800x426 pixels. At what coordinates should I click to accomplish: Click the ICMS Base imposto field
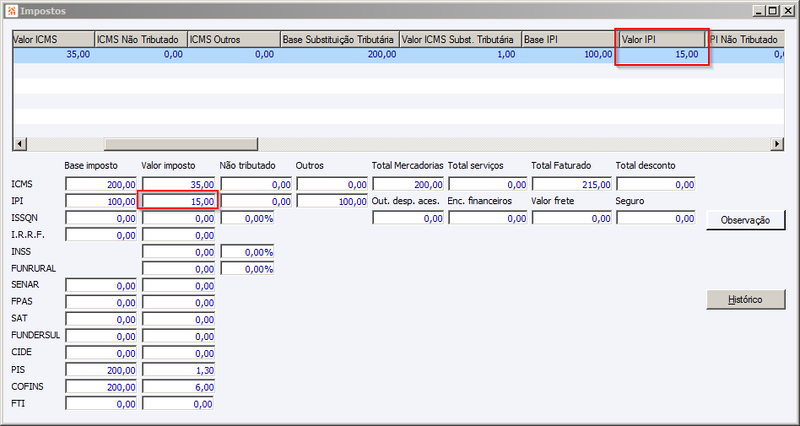(101, 185)
